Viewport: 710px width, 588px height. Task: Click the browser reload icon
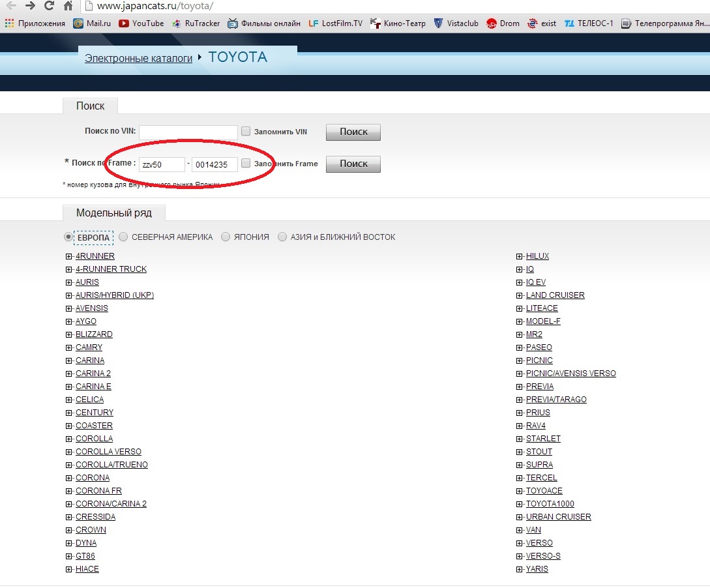coord(49,7)
